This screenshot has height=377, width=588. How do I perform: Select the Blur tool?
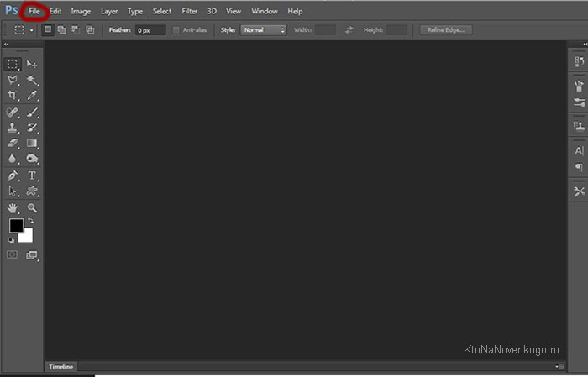click(x=13, y=159)
